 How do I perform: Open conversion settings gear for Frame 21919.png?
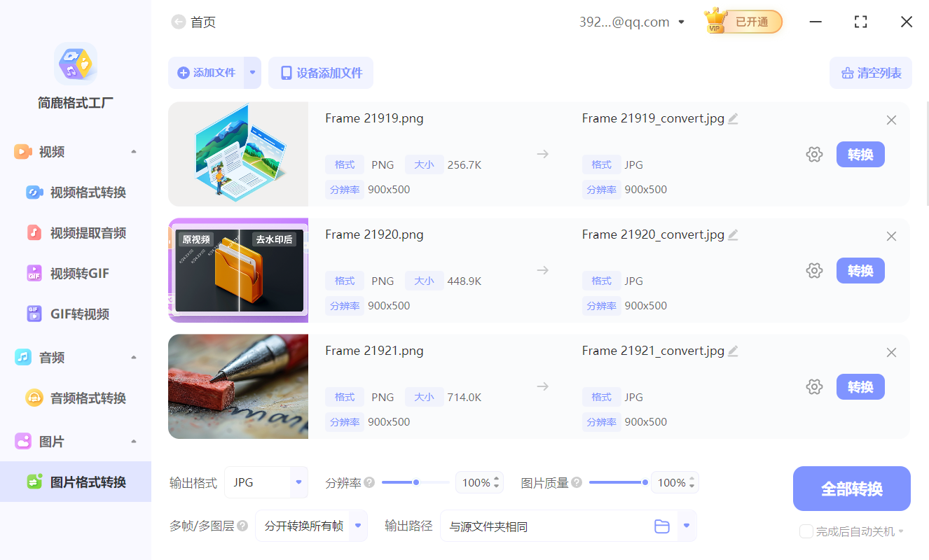point(814,154)
